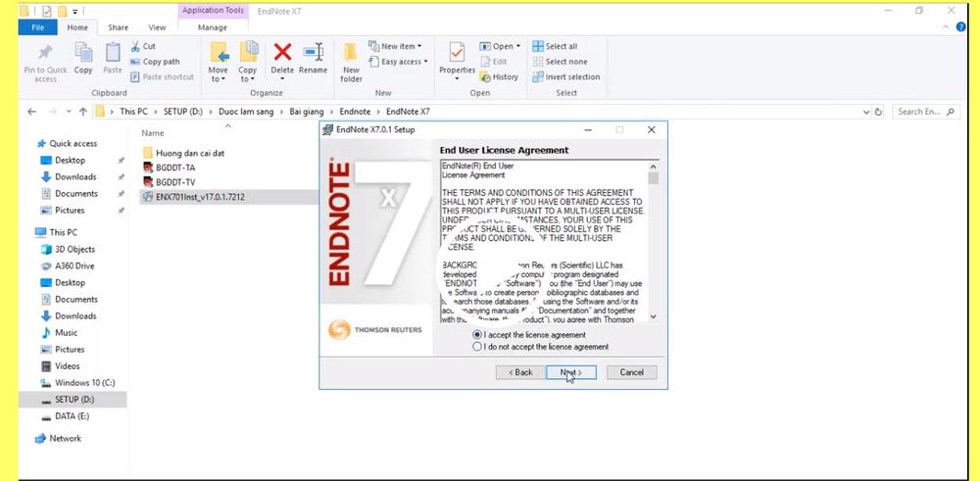The image size is (980, 481).
Task: Click Back in EndNote Setup
Action: pos(520,373)
